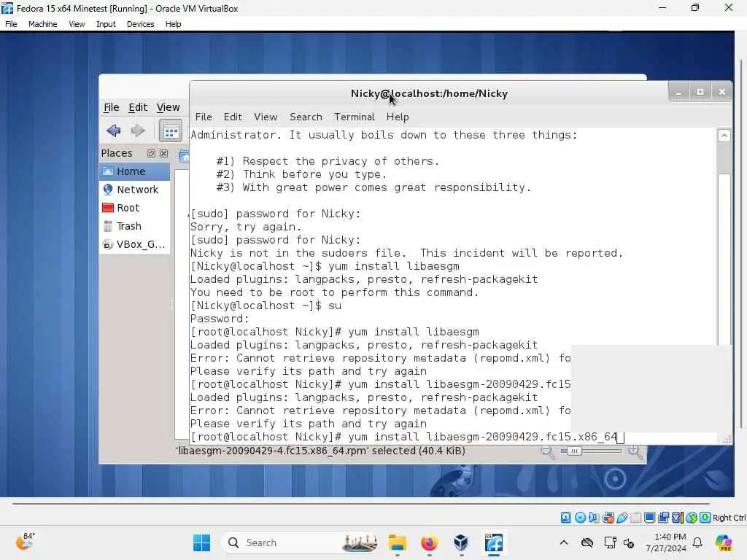Open File Explorer from the taskbar

[398, 542]
